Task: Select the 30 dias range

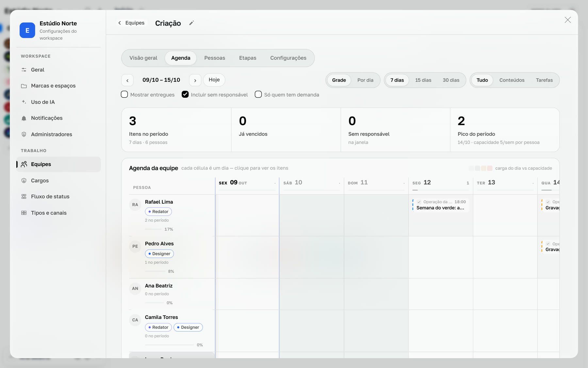Action: (x=451, y=80)
